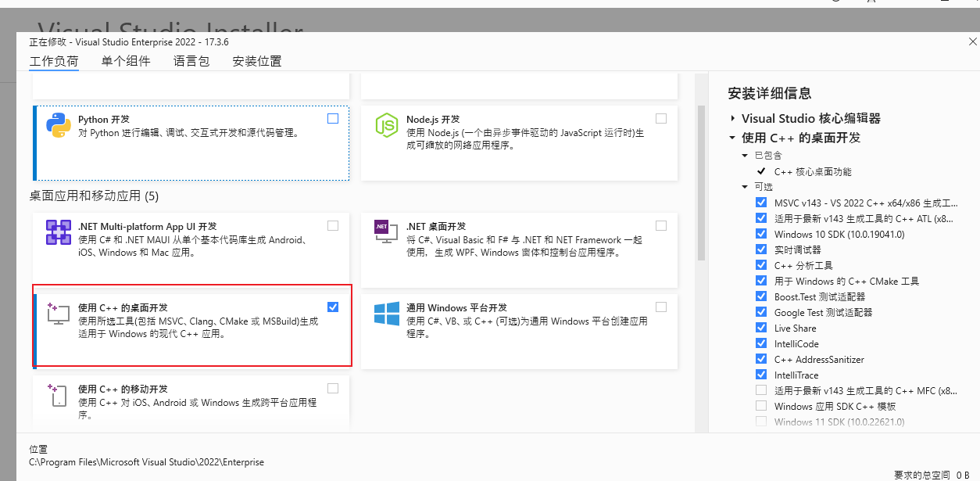This screenshot has width=980, height=481.
Task: Collapse 使用 C++ 的桌面开发 details section
Action: 732,138
